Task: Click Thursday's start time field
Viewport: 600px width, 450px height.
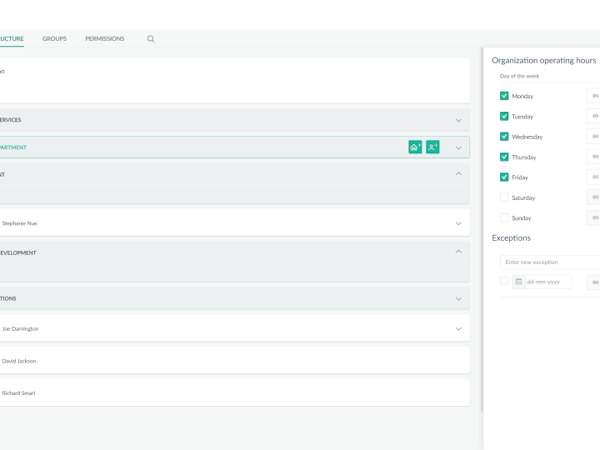Action: (593, 157)
